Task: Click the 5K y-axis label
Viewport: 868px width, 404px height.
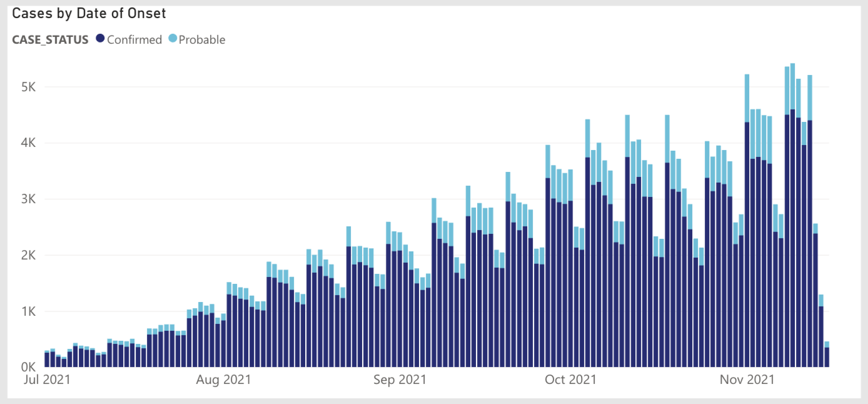Action: pos(29,87)
